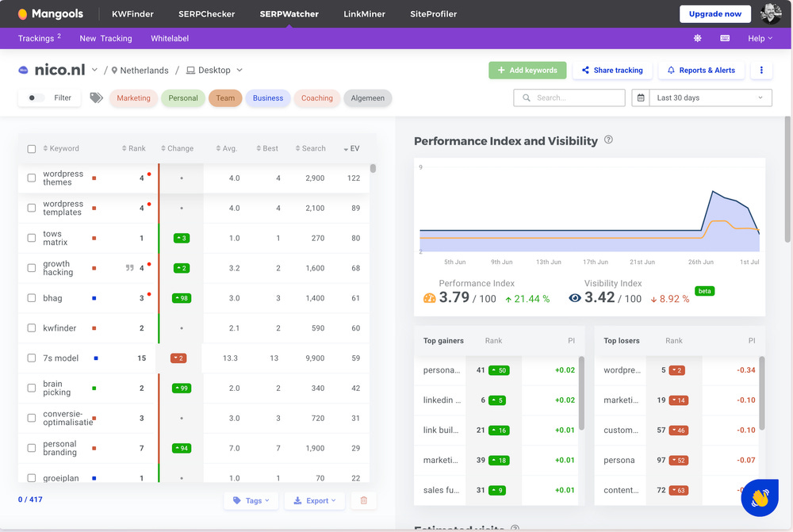The width and height of the screenshot is (793, 532).
Task: Open the user profile avatar
Action: click(770, 13)
